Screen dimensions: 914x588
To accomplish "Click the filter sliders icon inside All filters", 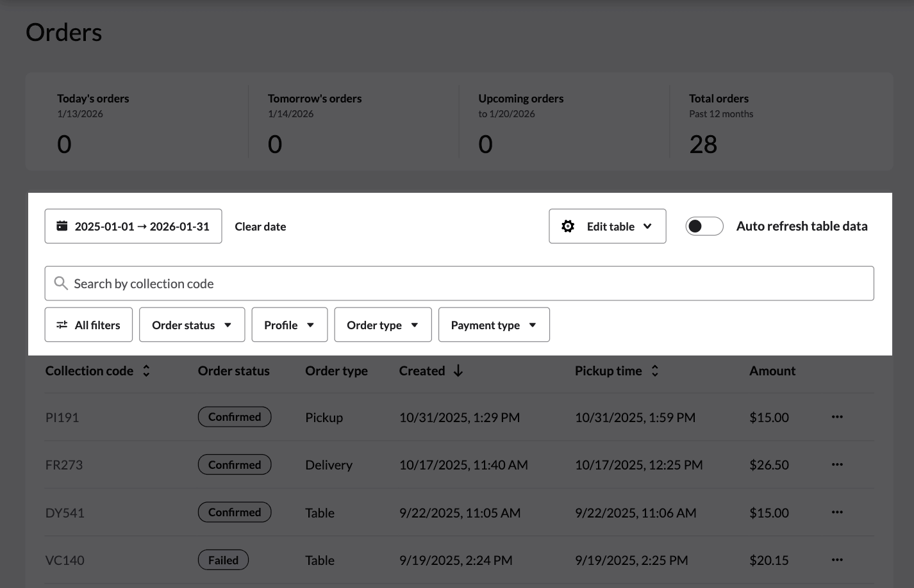I will tap(62, 325).
